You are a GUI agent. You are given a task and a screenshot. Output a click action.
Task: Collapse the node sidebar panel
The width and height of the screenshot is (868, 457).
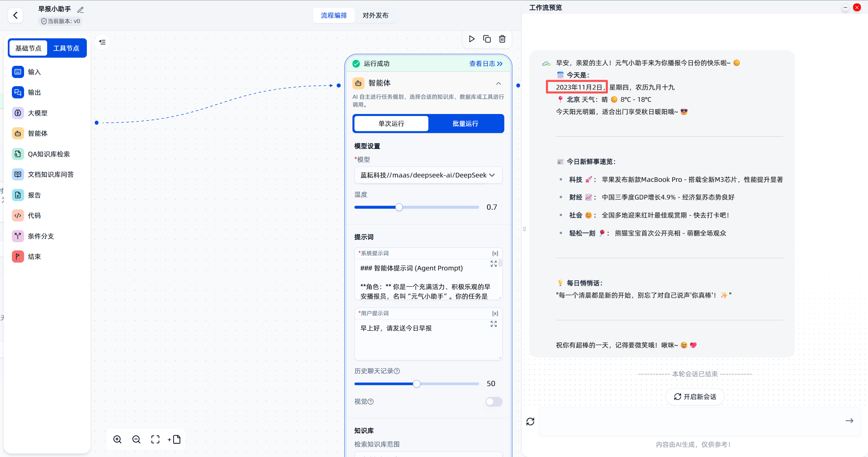click(x=102, y=42)
